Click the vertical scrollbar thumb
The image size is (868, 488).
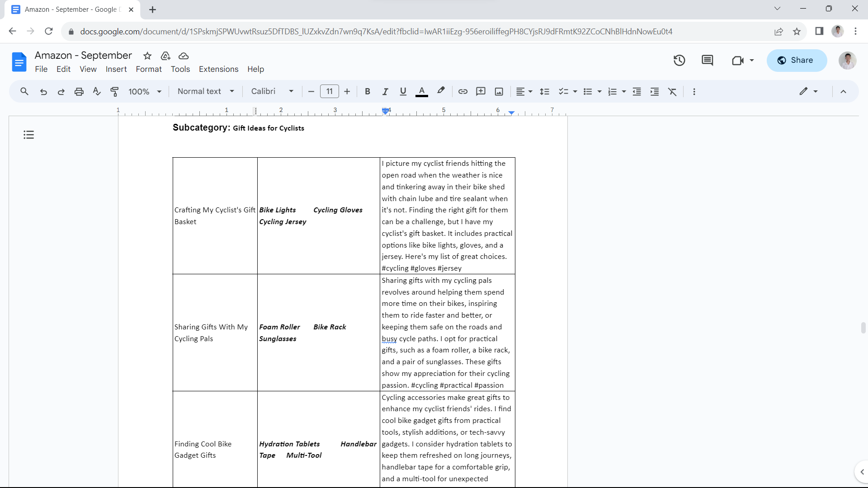863,328
